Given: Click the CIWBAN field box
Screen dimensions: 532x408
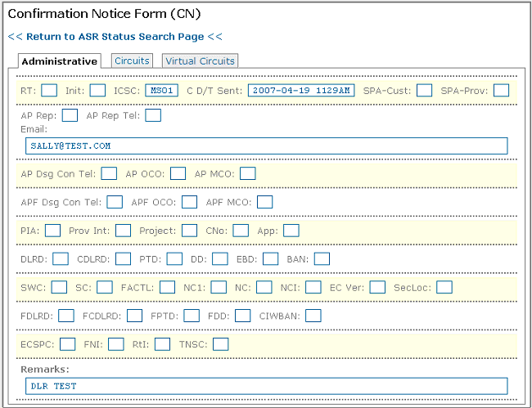Looking at the screenshot, I should click(313, 316).
